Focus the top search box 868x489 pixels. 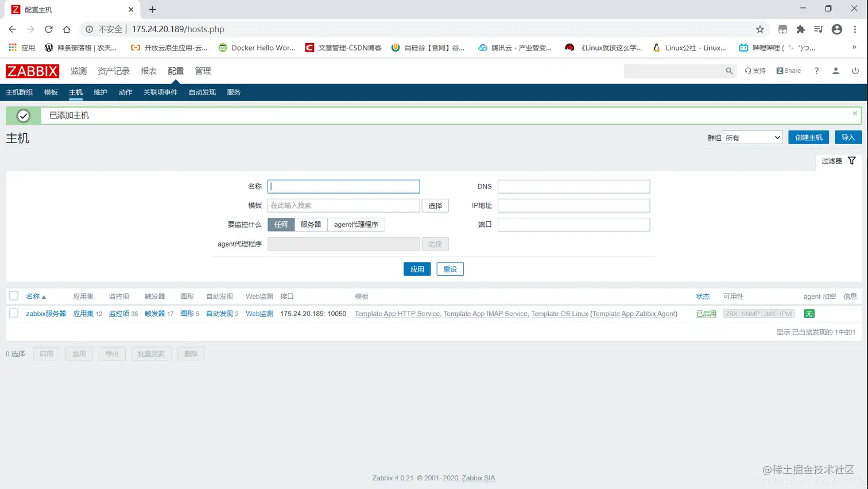point(674,71)
